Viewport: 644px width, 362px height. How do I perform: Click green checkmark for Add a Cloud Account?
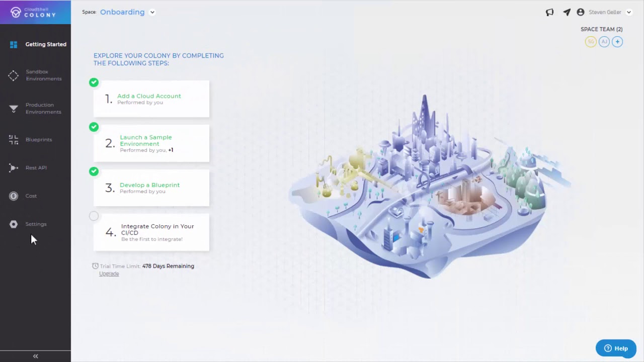point(94,82)
